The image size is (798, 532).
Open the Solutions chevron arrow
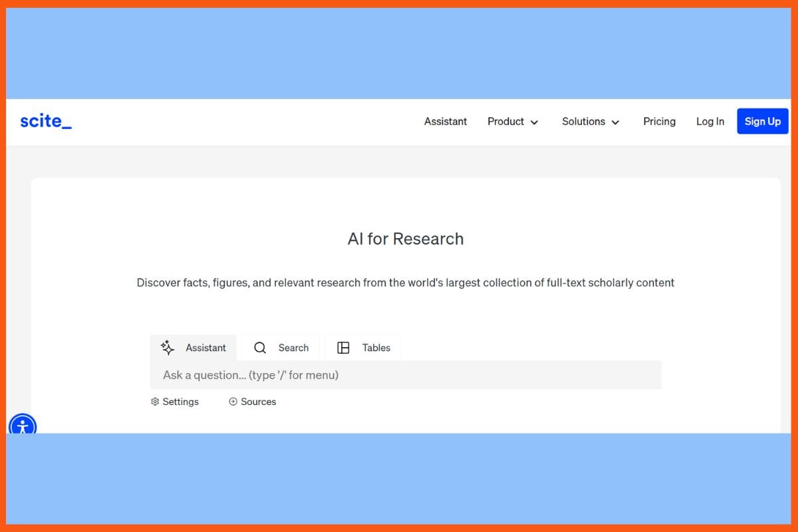point(615,122)
